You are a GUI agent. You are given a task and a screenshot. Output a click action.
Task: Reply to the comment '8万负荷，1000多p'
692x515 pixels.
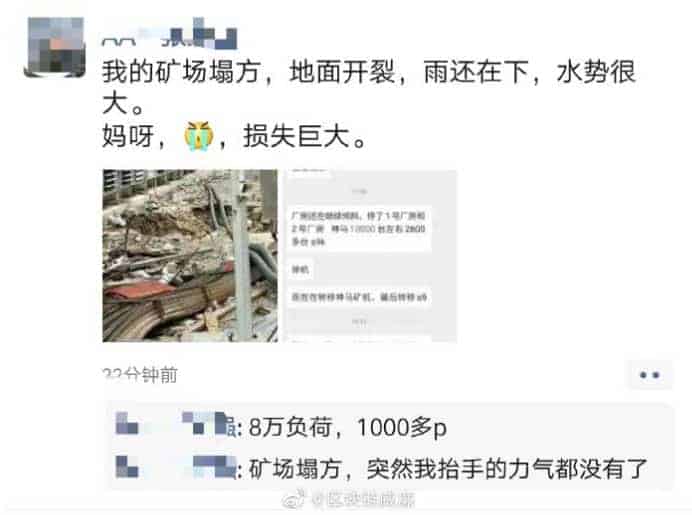[348, 427]
